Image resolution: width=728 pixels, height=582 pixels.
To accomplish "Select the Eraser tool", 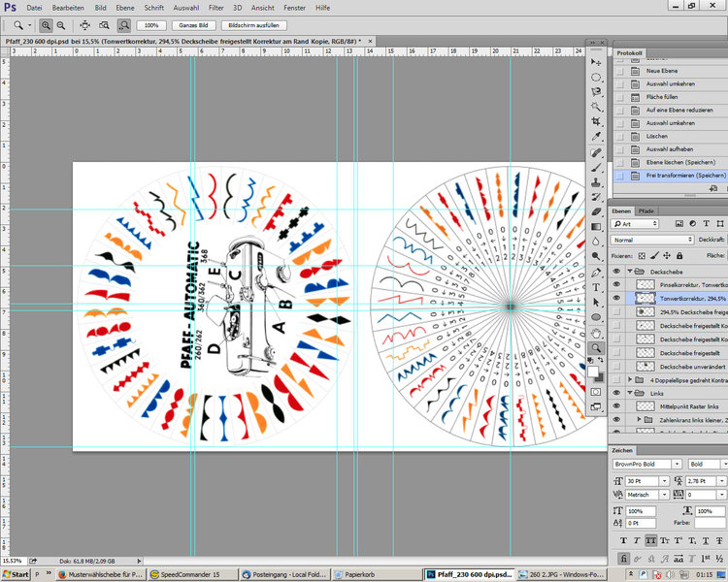I will coord(596,212).
